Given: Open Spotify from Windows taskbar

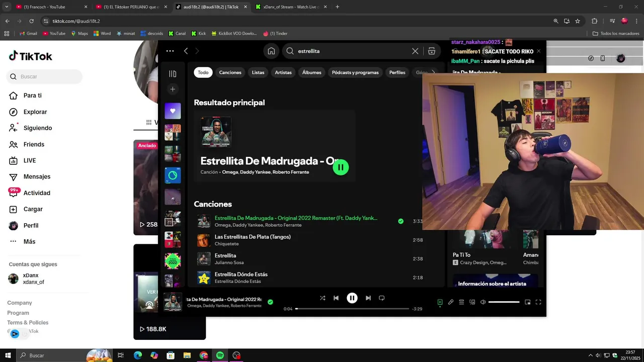Looking at the screenshot, I should [220, 355].
